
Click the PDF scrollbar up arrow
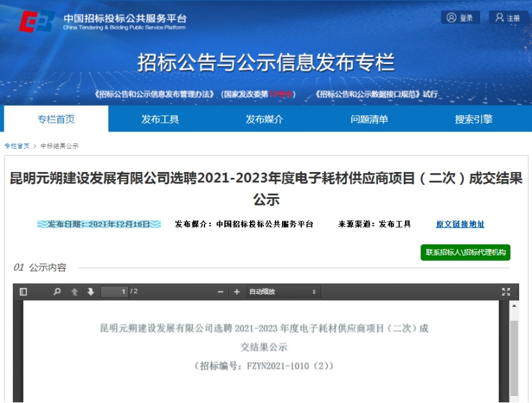[x=513, y=306]
